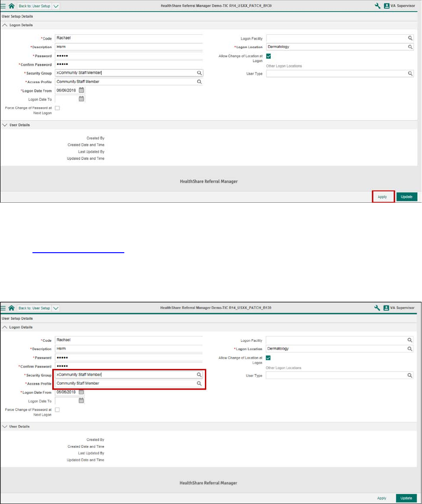The width and height of the screenshot is (422, 504).
Task: Click User Type search icon in lower screenshot
Action: click(410, 376)
